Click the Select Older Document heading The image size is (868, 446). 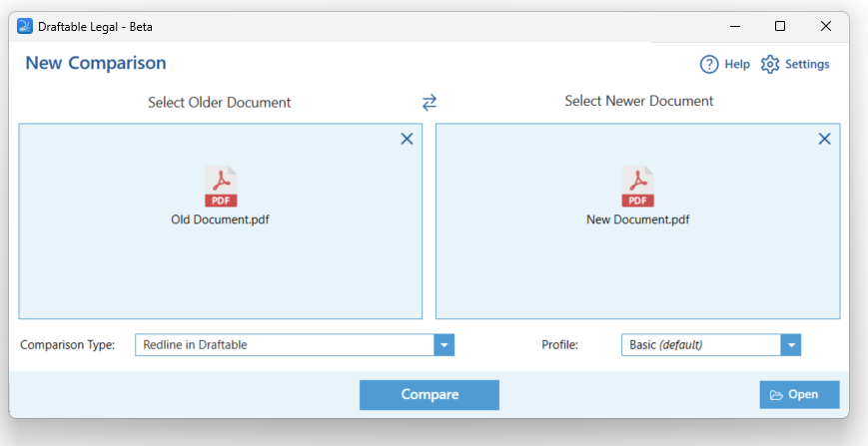point(219,102)
